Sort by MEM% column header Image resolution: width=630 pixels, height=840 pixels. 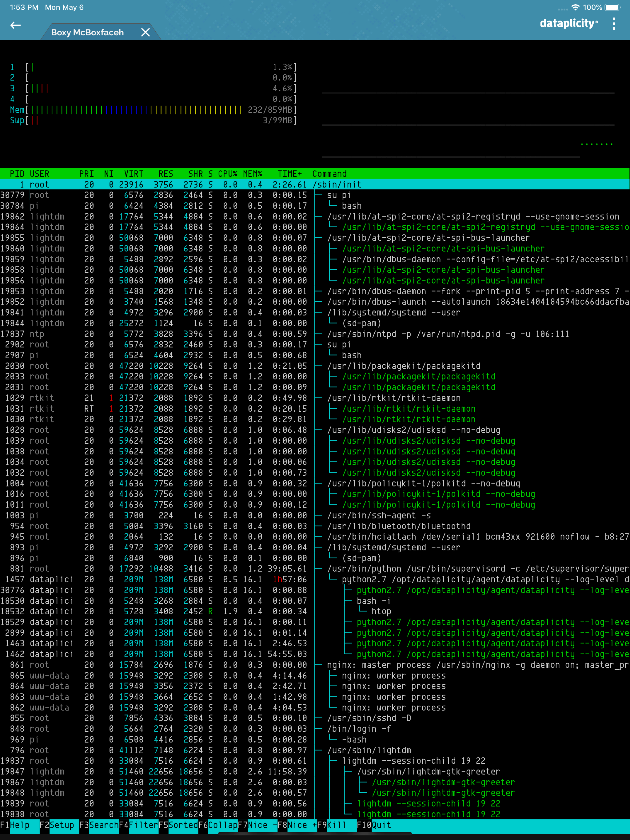(x=252, y=173)
